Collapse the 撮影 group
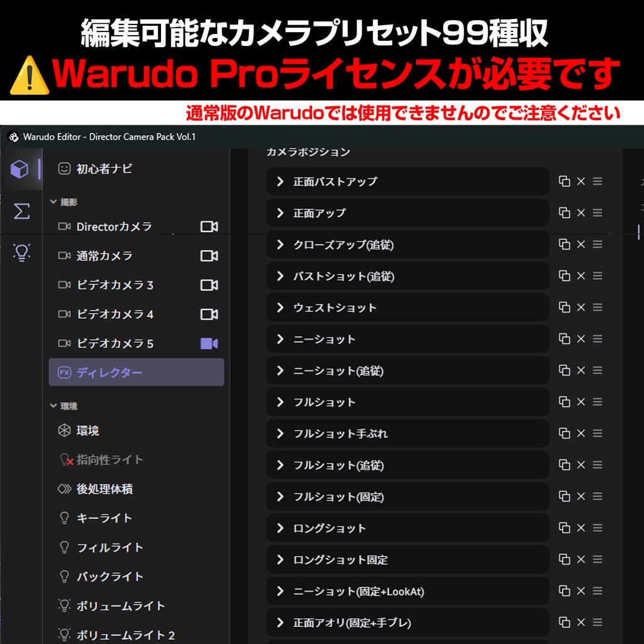The height and width of the screenshot is (644, 644). coord(53,202)
